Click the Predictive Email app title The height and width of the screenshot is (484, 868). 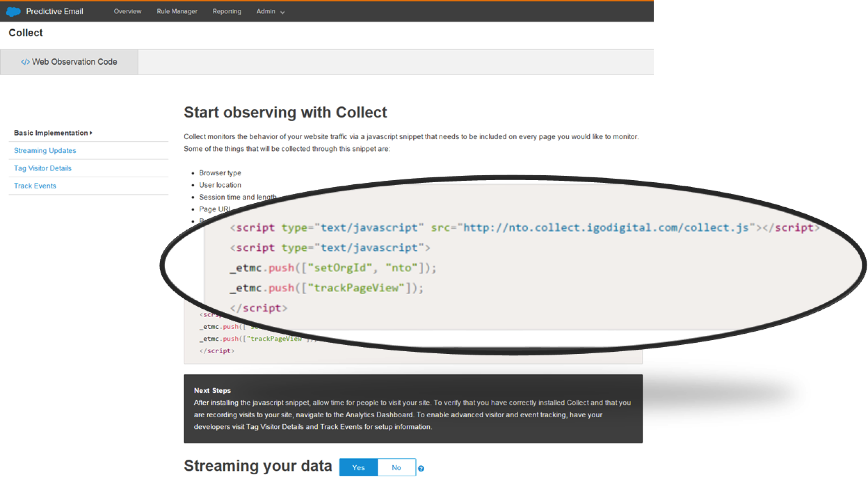pyautogui.click(x=55, y=11)
